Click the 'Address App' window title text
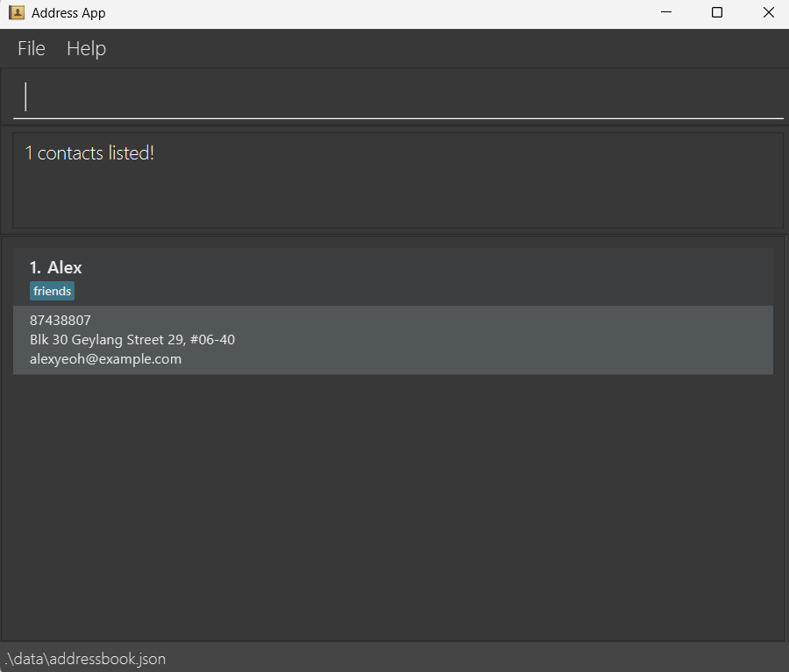This screenshot has height=672, width=789. point(68,13)
